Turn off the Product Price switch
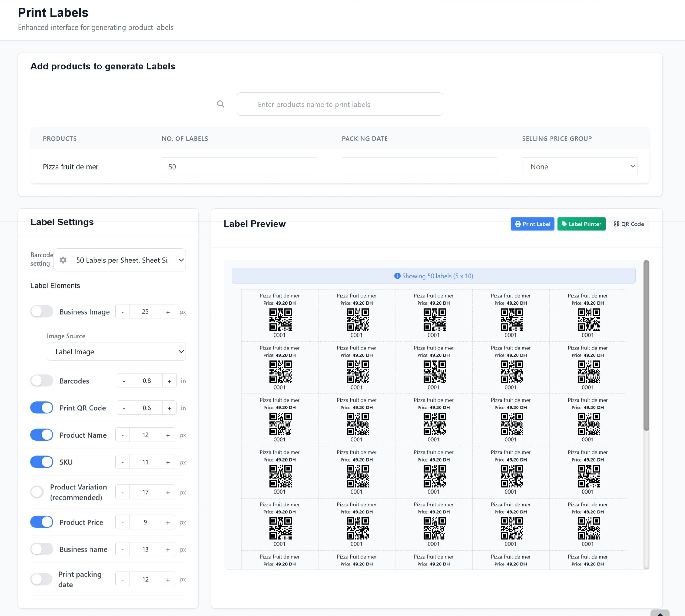 click(42, 522)
